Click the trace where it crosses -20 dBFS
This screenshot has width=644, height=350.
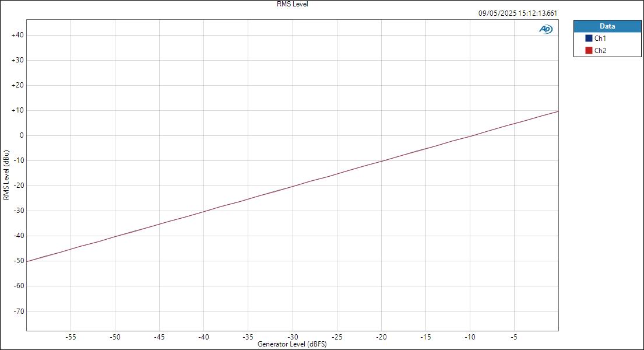tap(381, 161)
